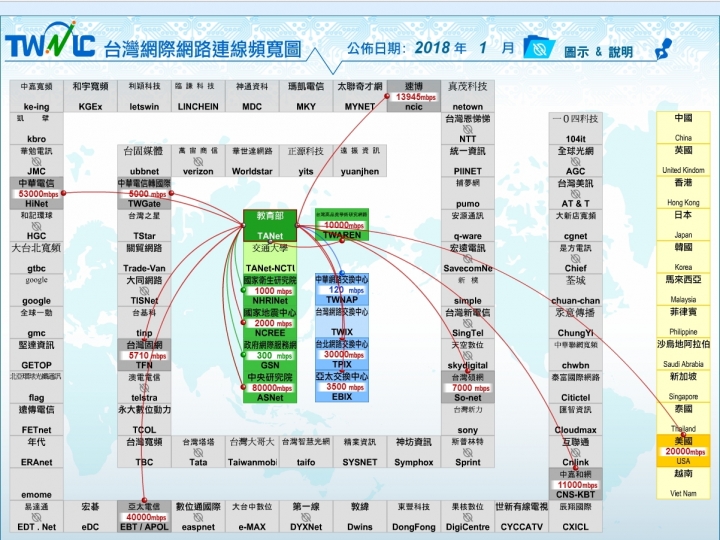Click the hidden-eye icon in the HGC cell
Viewport: 720px width, 540px height.
[36, 226]
